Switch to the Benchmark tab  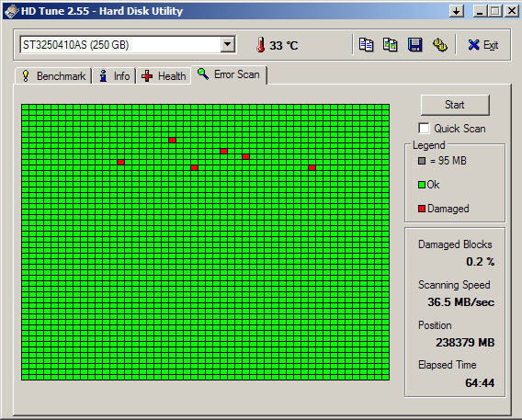(53, 76)
